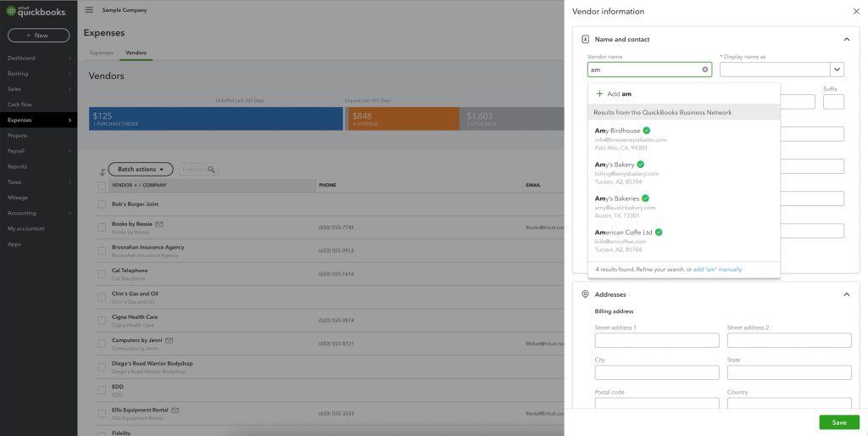Viewport: 868px width, 436px height.
Task: Click American Coffe Ltd verified checkmark
Action: (659, 232)
